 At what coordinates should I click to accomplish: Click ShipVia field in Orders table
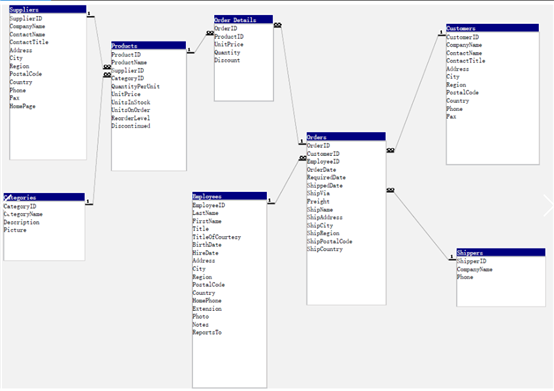tap(318, 193)
